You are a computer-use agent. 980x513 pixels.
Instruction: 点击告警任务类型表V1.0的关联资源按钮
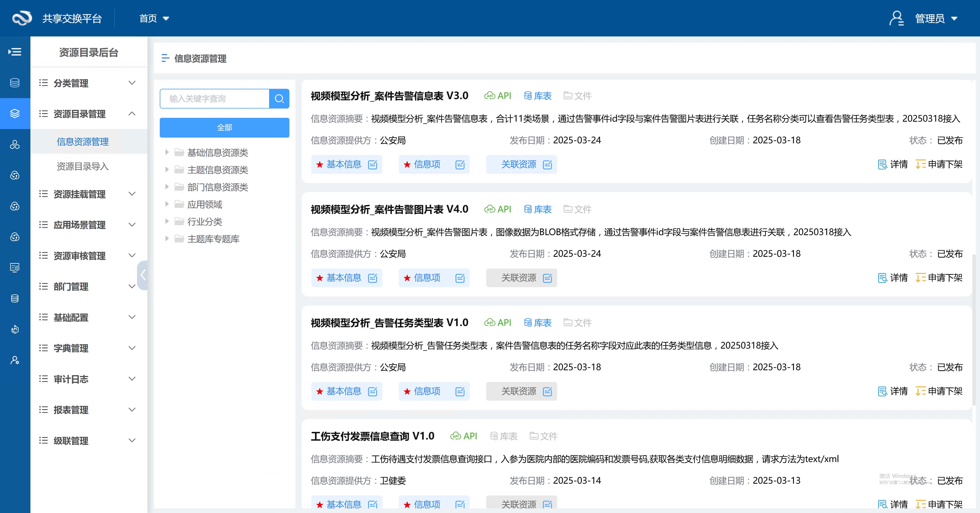point(521,391)
